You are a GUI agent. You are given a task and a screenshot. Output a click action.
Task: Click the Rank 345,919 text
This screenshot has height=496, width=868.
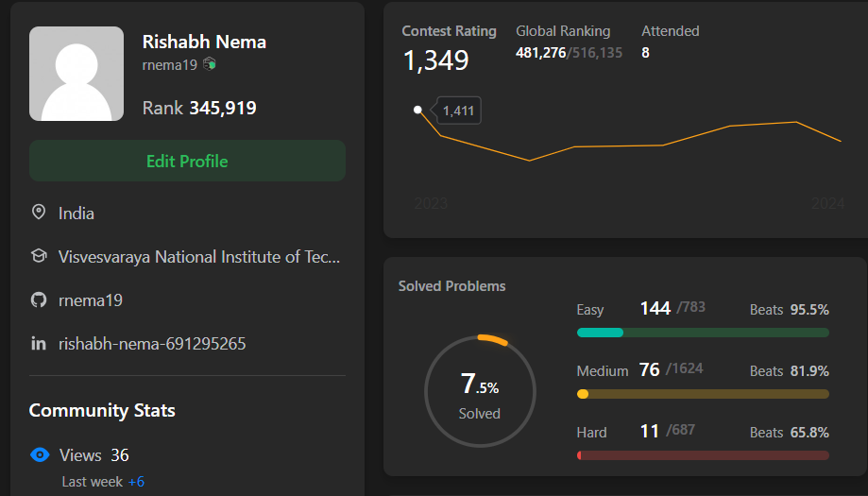click(x=199, y=108)
